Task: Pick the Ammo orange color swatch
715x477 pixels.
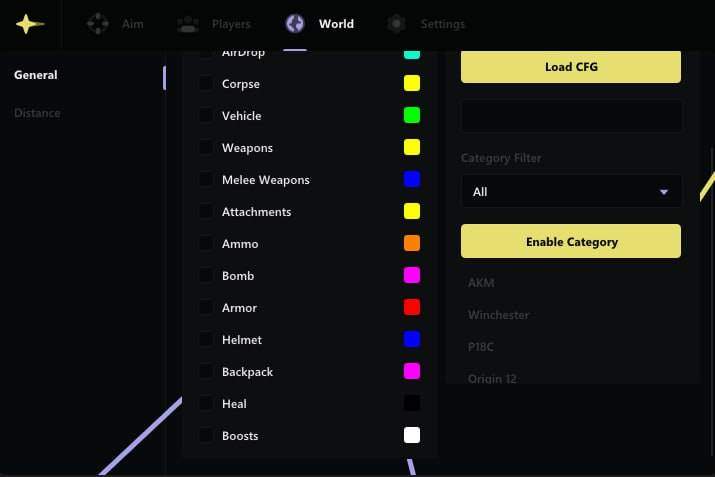Action: 412,243
